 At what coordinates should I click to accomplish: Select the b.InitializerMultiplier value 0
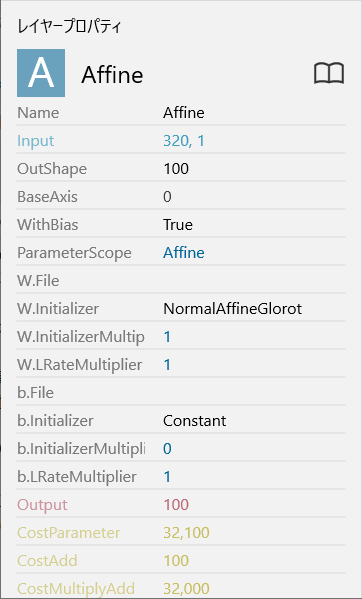(167, 449)
